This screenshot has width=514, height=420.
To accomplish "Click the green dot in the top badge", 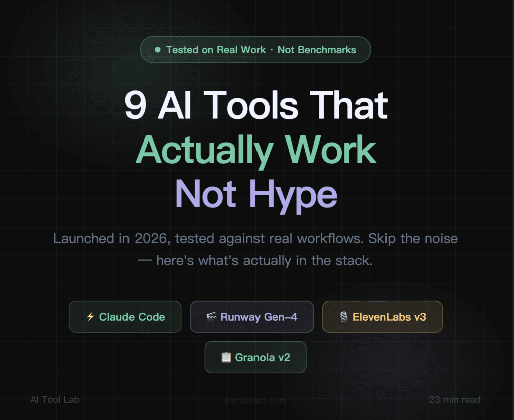I will (157, 50).
